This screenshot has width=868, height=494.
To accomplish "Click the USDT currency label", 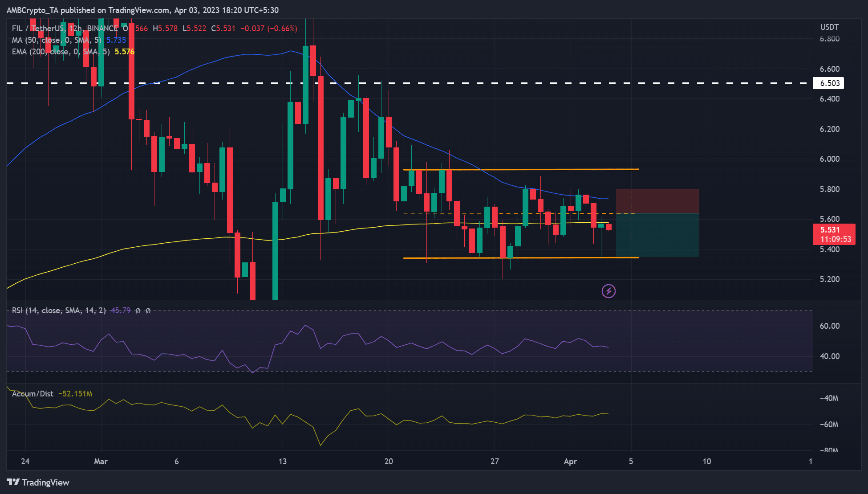I will (829, 27).
